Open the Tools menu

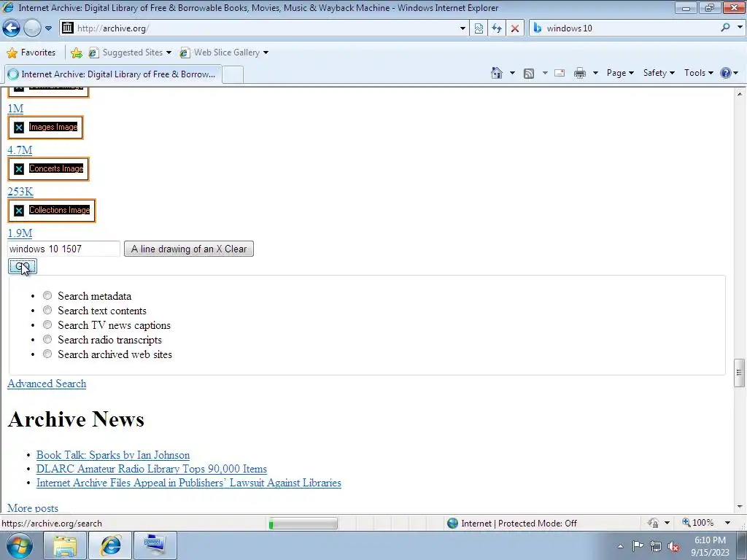tap(698, 73)
